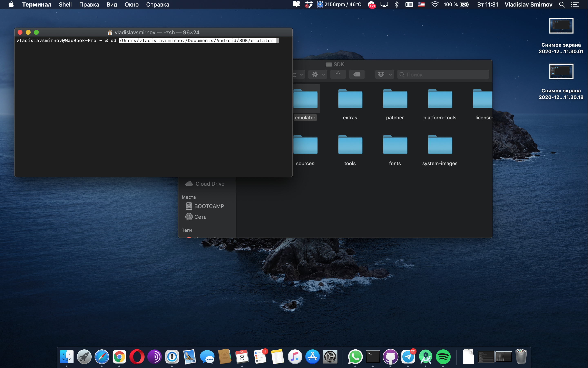This screenshot has width=588, height=368.
Task: Select screenshot file 2020-12...11.30.01 on desktop
Action: [x=561, y=36]
